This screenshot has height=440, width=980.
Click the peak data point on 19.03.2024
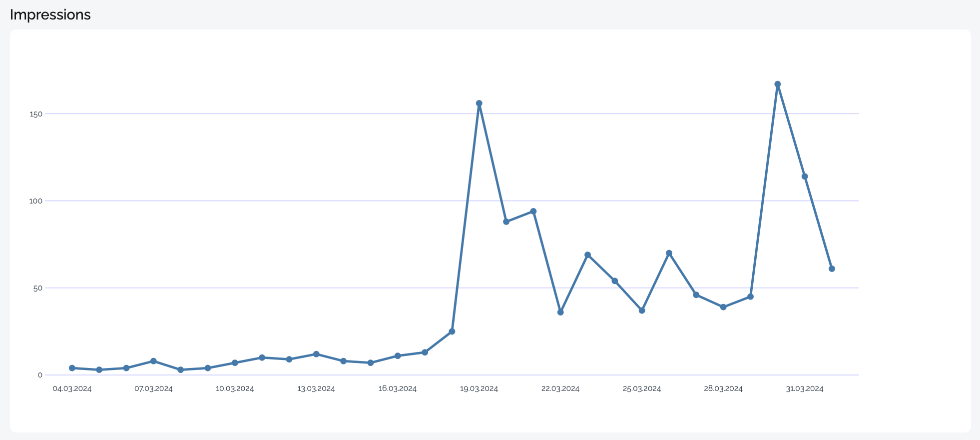[x=479, y=103]
